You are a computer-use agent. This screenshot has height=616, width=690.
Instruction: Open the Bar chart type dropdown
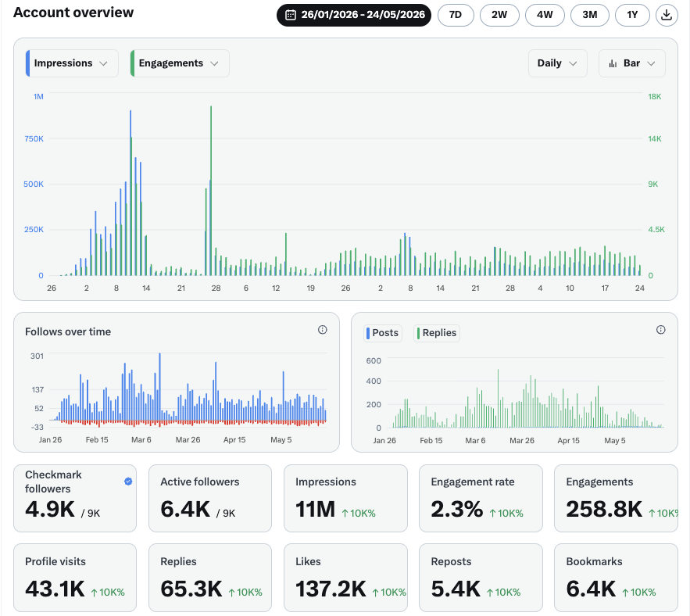click(632, 63)
